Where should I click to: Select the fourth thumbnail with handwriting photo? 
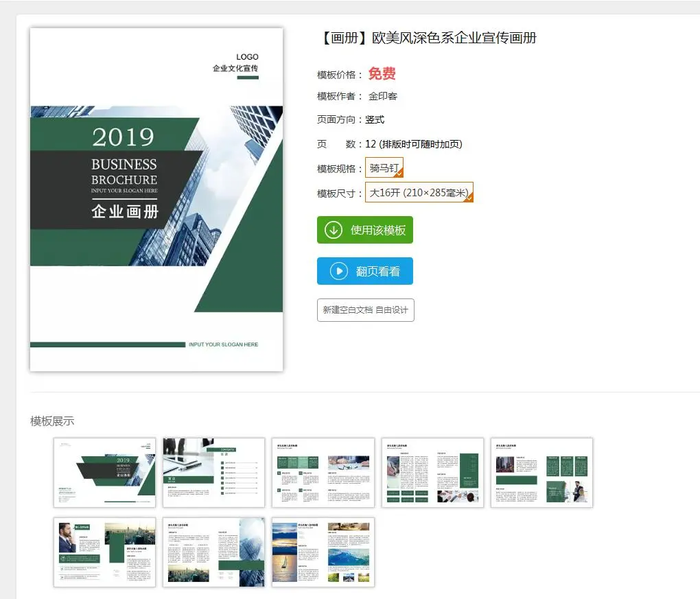pos(432,473)
